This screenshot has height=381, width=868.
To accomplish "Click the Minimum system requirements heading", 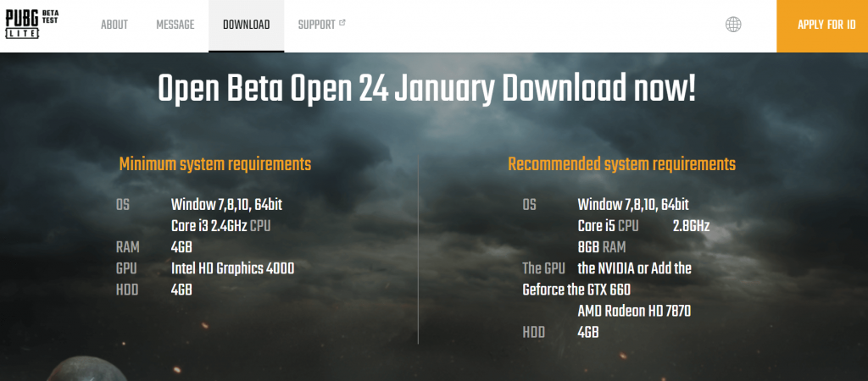I will (x=214, y=164).
